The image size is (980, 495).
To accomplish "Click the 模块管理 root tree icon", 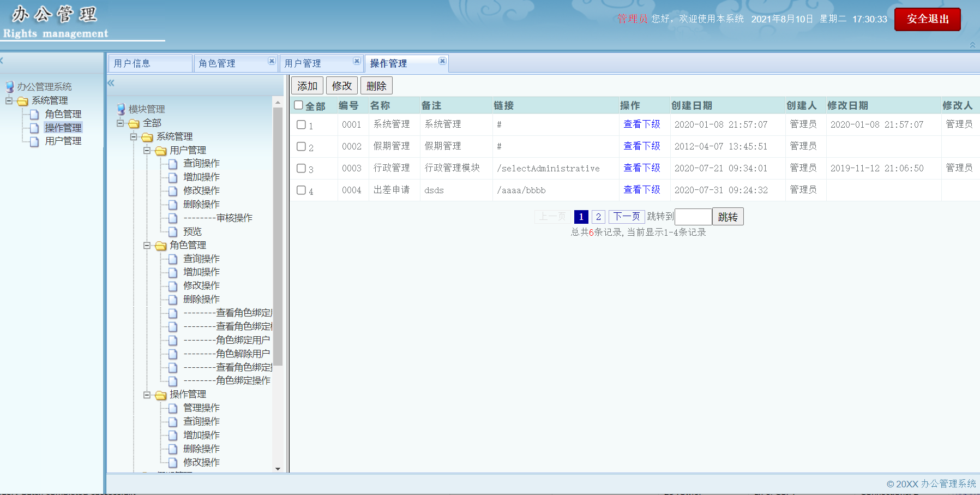I will tap(121, 109).
